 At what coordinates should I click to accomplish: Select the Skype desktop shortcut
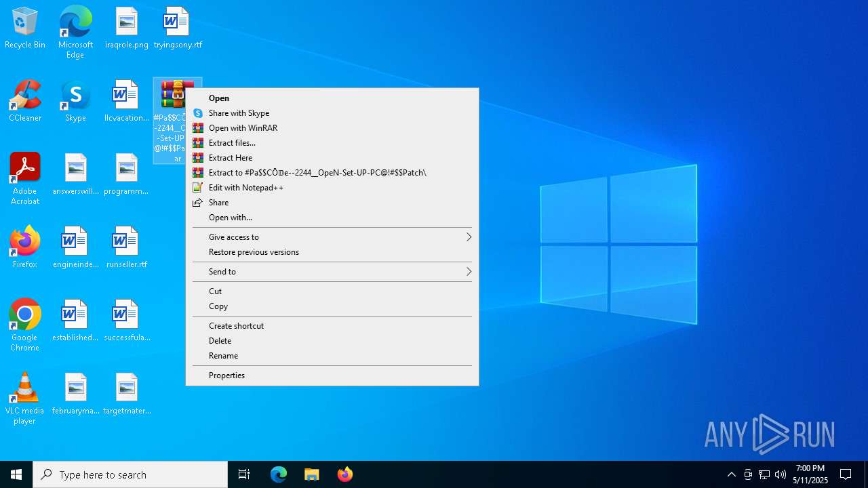pyautogui.click(x=75, y=102)
